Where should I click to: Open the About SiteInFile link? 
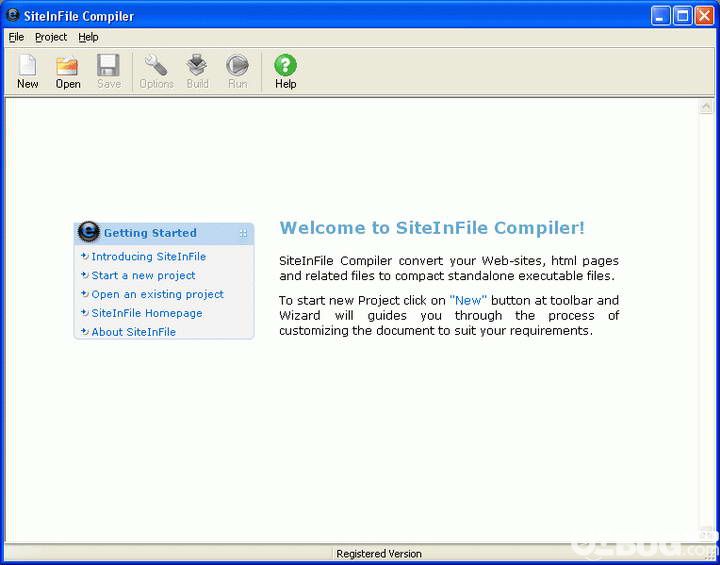(x=133, y=332)
